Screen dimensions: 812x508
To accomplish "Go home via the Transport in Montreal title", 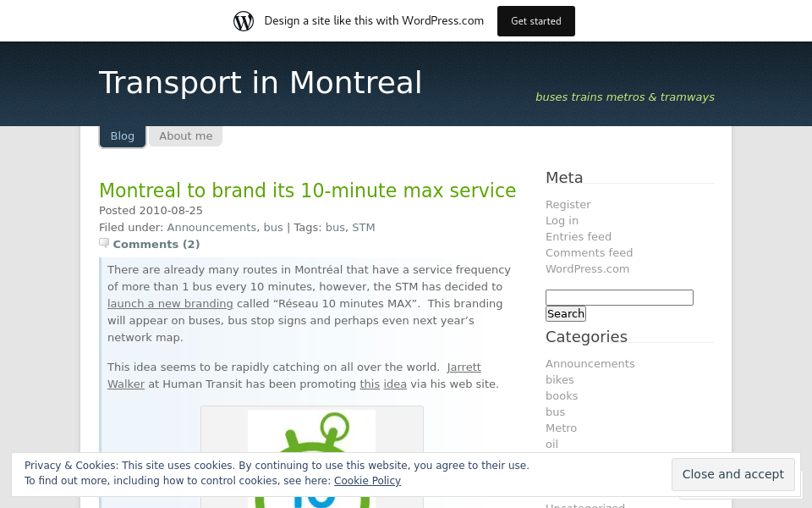I will pyautogui.click(x=260, y=82).
